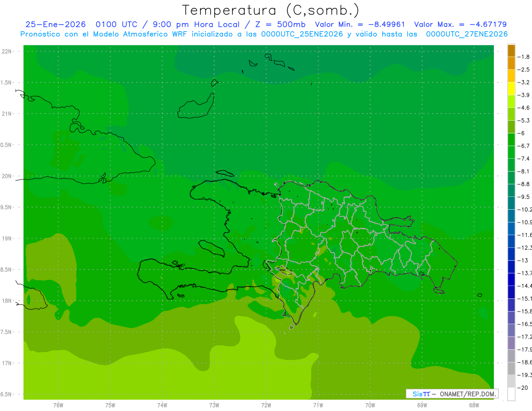The image size is (532, 411).
Task: Click the -10.2 value on the legend
Action: (x=525, y=210)
